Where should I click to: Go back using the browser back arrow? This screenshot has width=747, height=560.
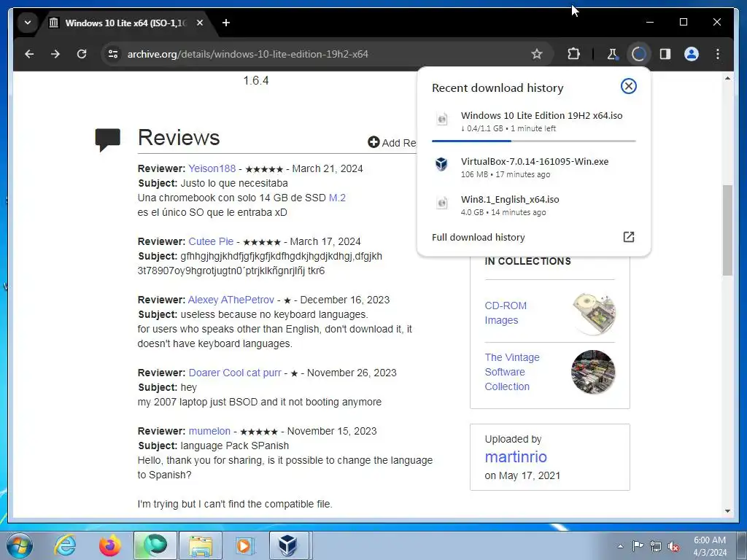[29, 54]
